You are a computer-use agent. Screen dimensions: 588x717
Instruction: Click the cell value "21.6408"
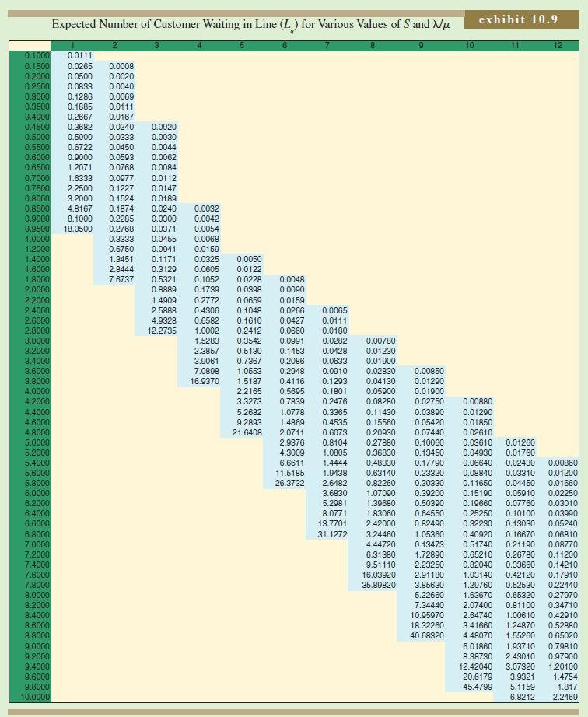[x=247, y=432]
